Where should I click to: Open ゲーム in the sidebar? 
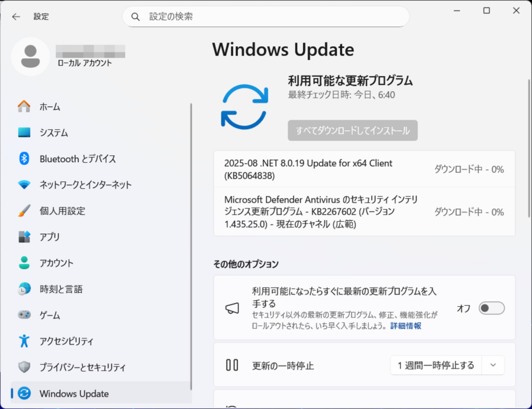point(101,315)
